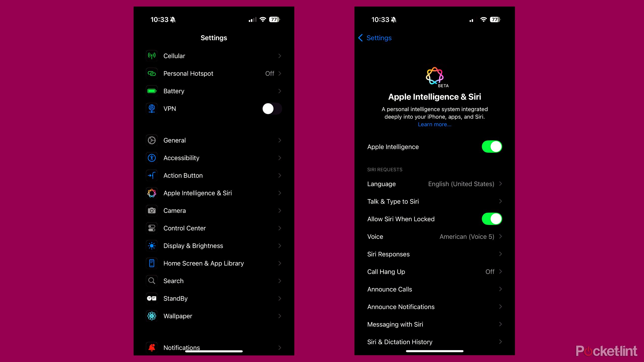Open General settings menu
Screen dimensions: 644x362
(x=214, y=140)
